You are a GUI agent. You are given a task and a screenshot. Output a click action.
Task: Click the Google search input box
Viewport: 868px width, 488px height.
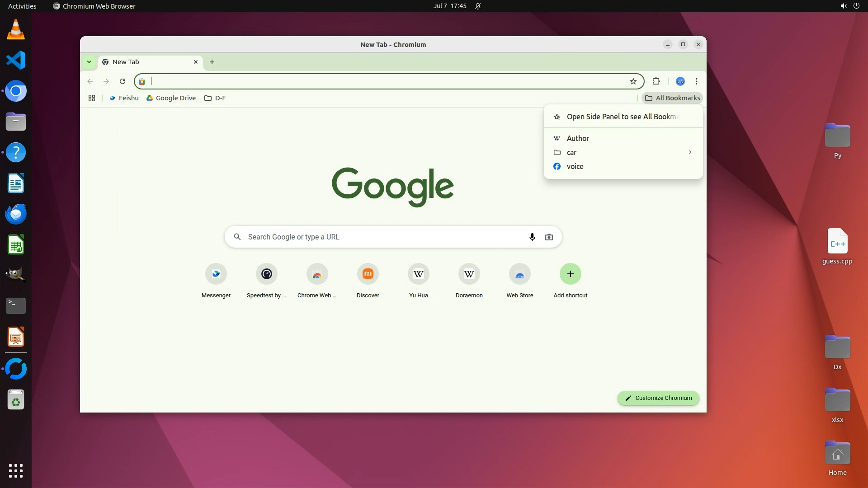click(384, 237)
